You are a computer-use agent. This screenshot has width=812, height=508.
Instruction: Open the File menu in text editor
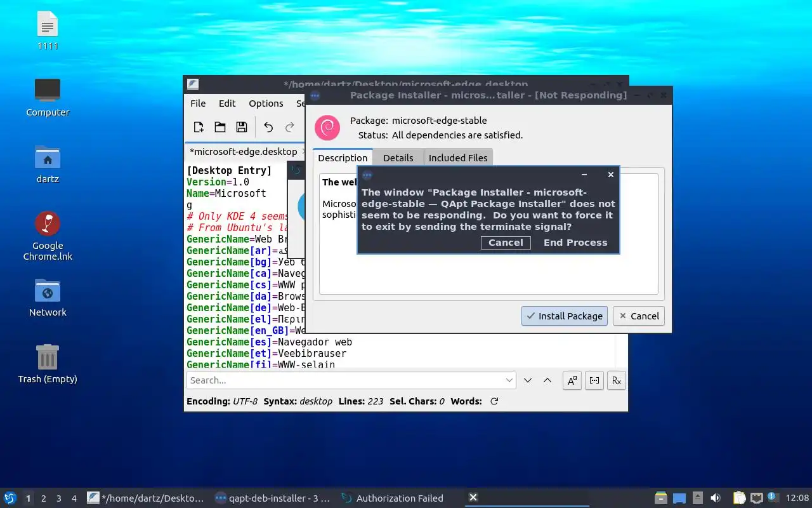[x=198, y=103]
